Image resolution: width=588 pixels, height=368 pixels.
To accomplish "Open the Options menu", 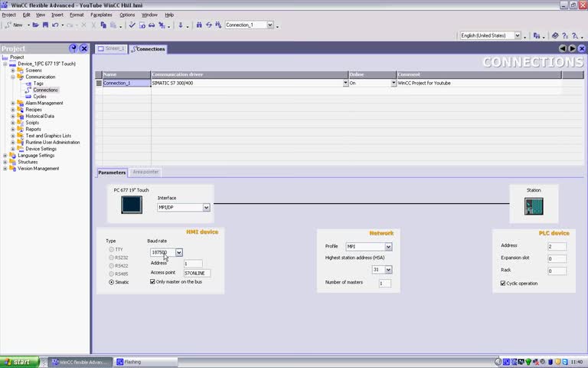I will click(127, 15).
